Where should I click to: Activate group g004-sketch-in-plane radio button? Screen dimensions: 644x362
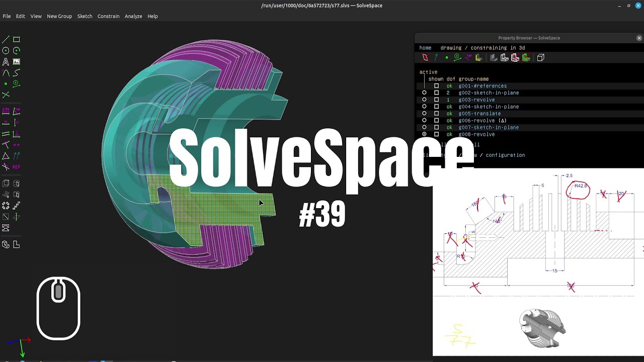424,107
